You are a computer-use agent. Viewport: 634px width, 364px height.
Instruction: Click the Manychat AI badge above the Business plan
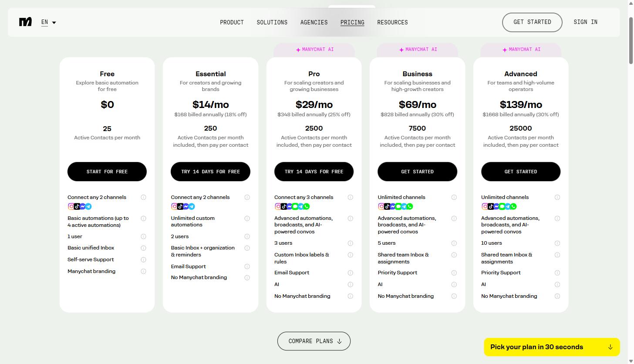click(x=417, y=50)
